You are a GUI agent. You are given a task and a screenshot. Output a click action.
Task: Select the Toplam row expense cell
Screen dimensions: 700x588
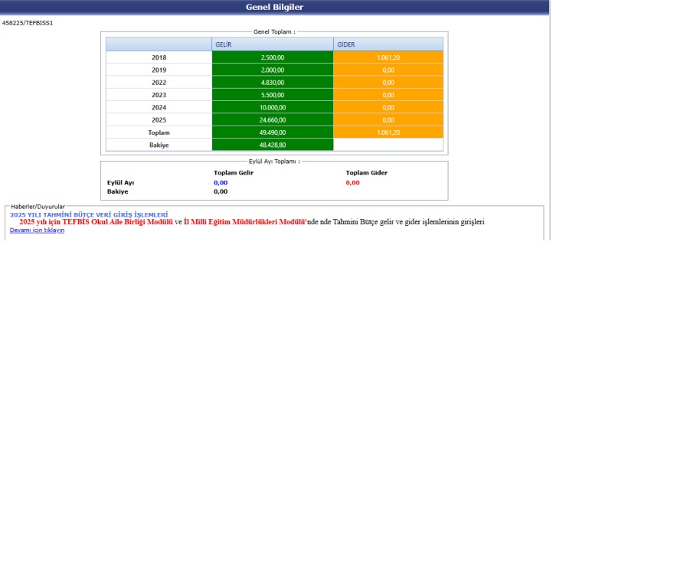388,132
